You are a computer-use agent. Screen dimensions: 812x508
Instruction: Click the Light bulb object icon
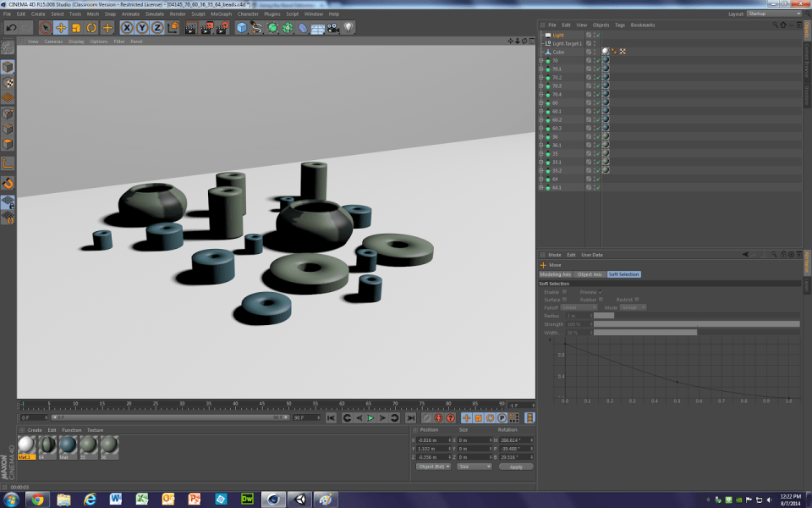click(348, 28)
